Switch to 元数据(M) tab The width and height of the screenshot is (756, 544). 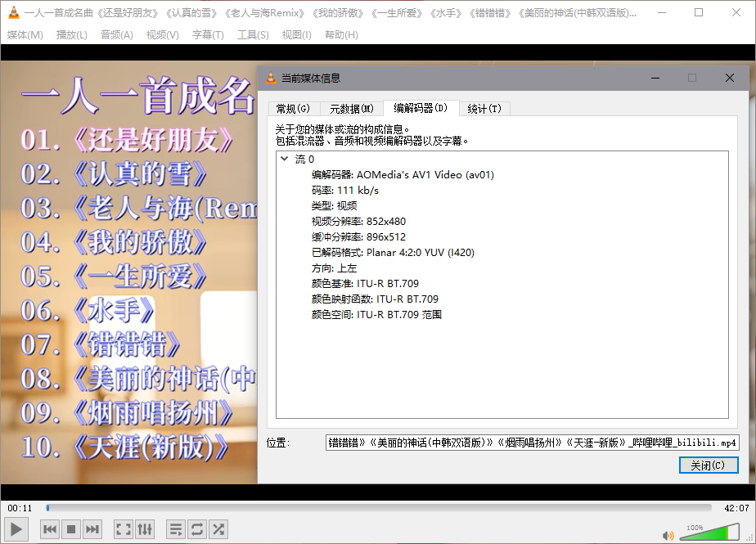(352, 109)
